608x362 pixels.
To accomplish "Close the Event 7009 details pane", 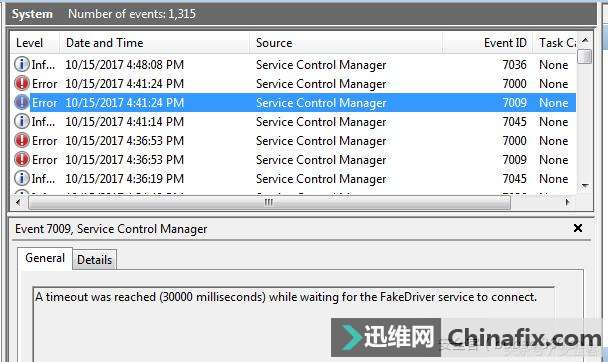I will [578, 228].
